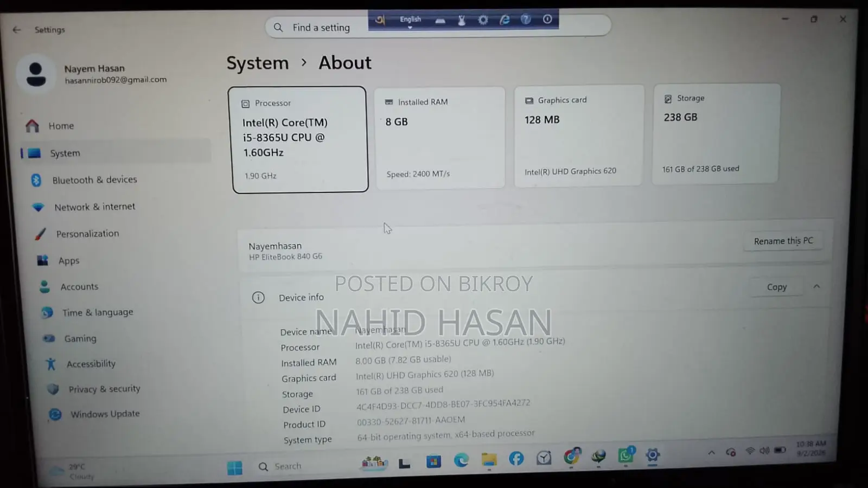Click the Avro web browser icon
The height and width of the screenshot is (488, 868).
(x=505, y=20)
